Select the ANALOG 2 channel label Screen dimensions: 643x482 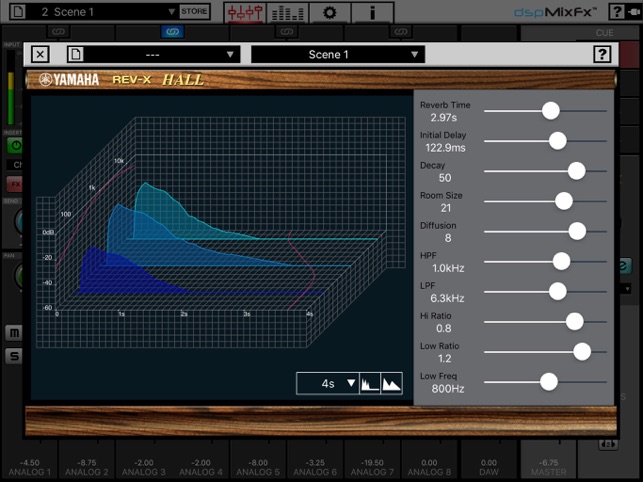tap(87, 472)
